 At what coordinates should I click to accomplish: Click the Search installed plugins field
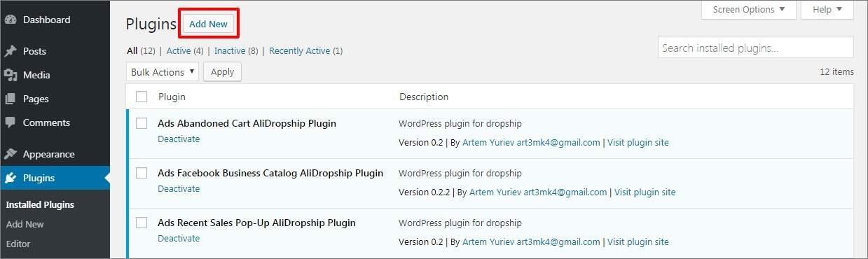pyautogui.click(x=756, y=48)
